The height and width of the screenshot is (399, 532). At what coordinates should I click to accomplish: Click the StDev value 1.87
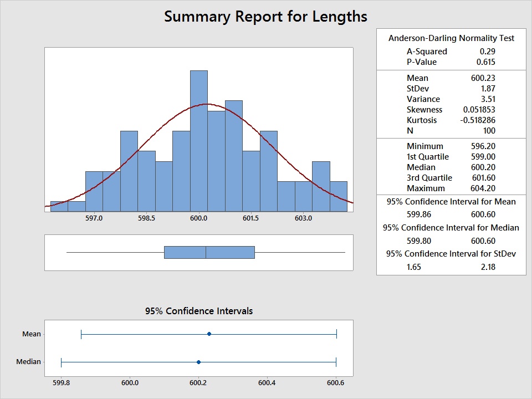coord(488,89)
